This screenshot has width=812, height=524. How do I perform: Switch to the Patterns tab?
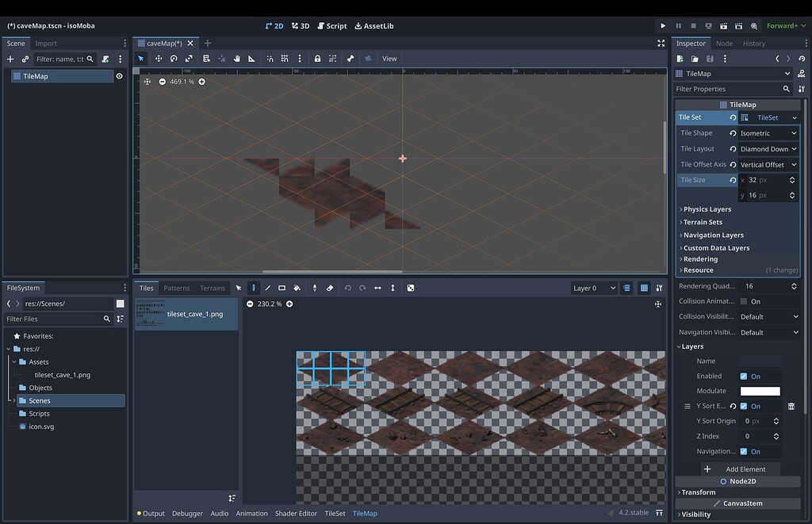[x=176, y=288]
